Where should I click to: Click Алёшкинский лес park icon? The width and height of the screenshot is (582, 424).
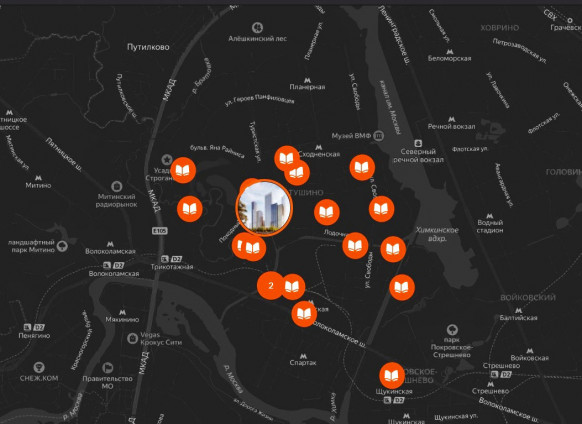[257, 27]
